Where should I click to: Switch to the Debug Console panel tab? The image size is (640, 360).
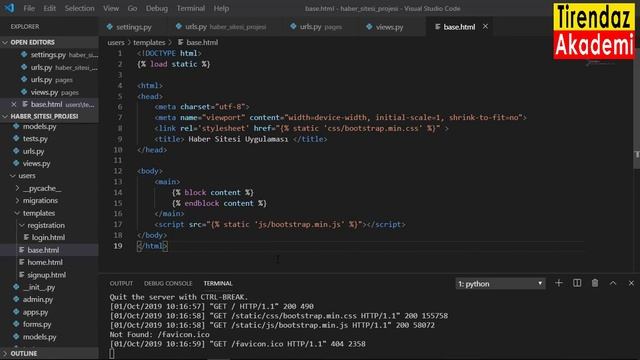click(168, 283)
